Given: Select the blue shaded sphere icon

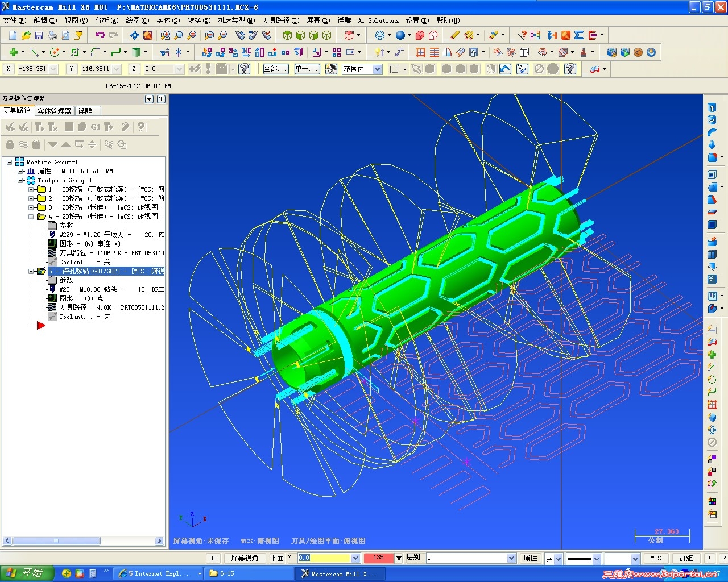Looking at the screenshot, I should (x=400, y=35).
